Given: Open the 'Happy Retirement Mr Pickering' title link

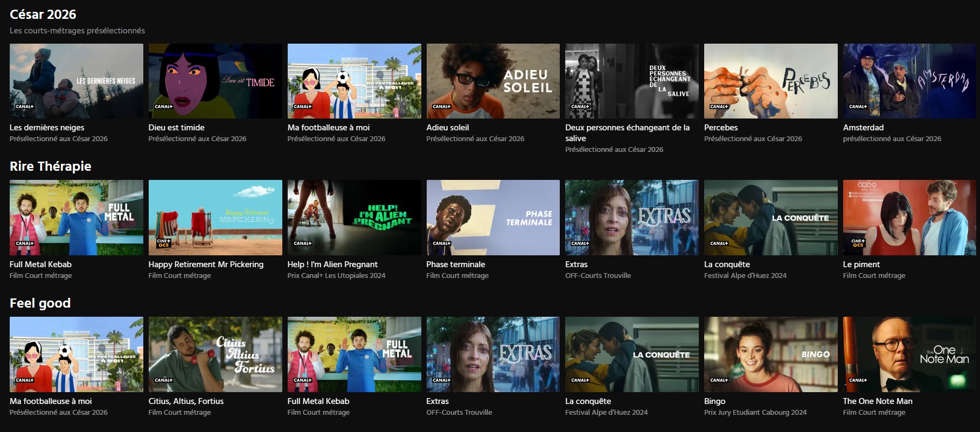Looking at the screenshot, I should (x=206, y=264).
